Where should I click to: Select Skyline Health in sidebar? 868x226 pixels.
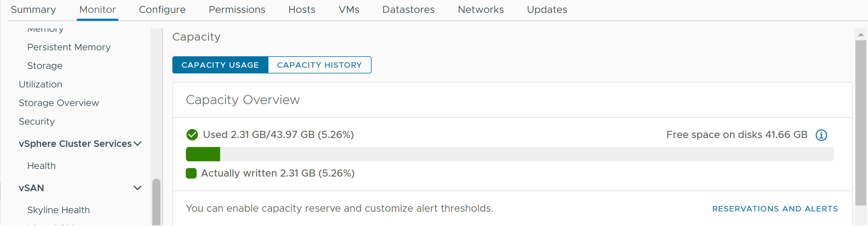[58, 210]
